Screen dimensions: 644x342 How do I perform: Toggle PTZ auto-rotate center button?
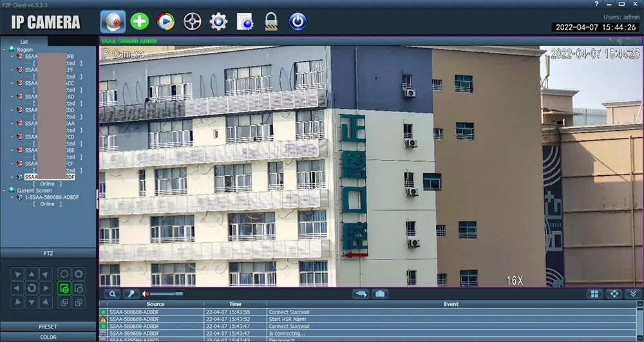point(32,288)
